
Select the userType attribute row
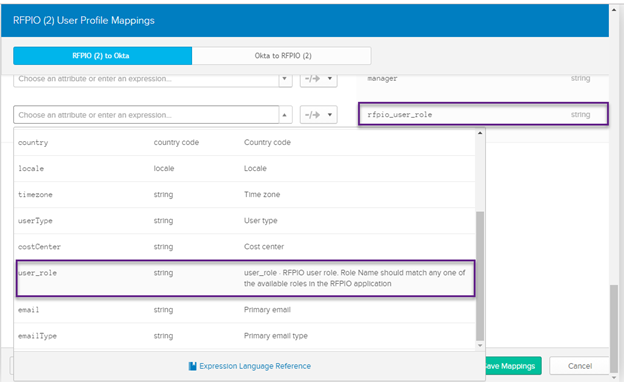245,220
